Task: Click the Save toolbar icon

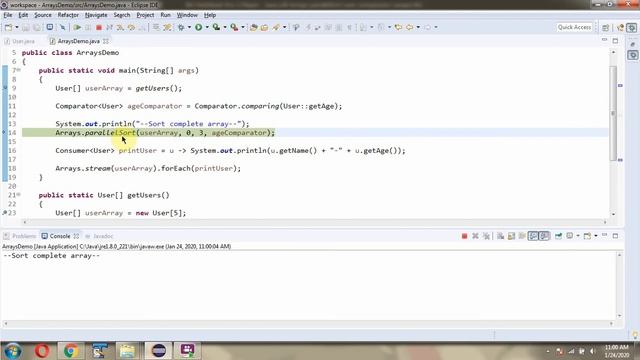Action: (x=26, y=27)
